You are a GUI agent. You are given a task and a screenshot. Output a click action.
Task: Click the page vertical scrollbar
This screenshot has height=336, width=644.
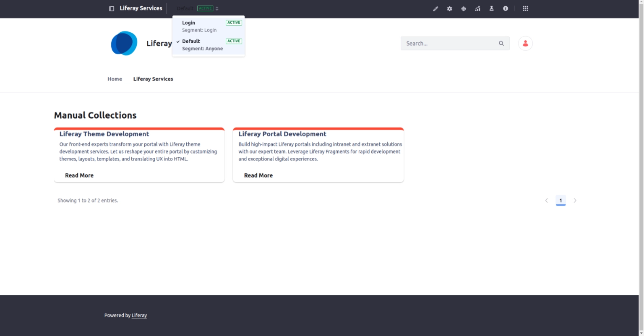point(641,168)
